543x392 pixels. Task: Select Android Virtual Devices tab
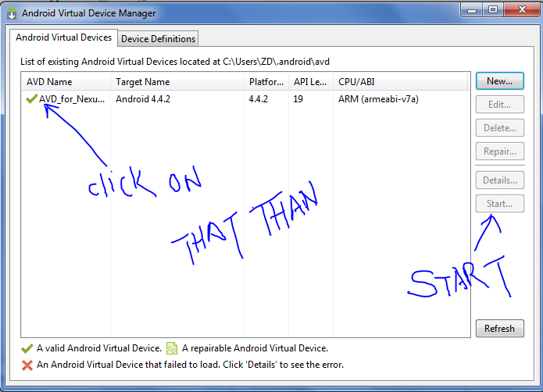pyautogui.click(x=64, y=37)
